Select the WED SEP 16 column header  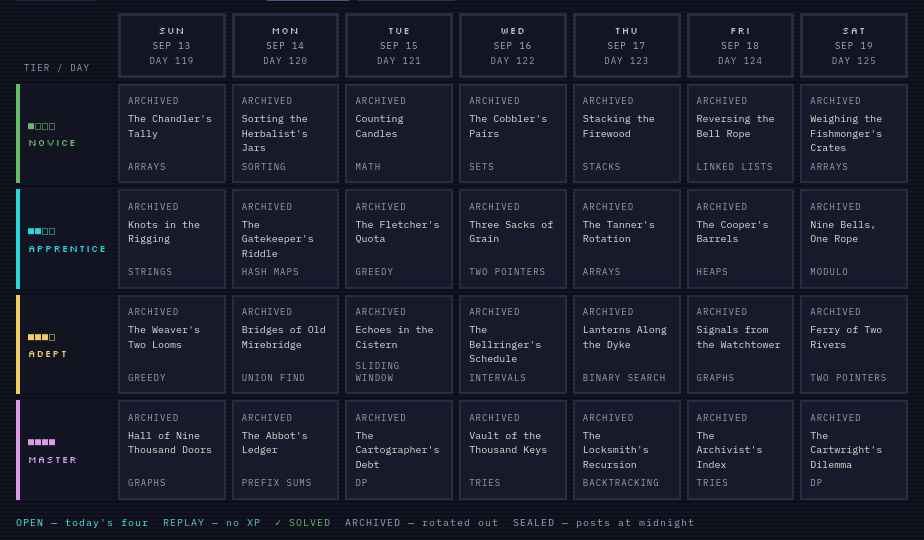[513, 45]
